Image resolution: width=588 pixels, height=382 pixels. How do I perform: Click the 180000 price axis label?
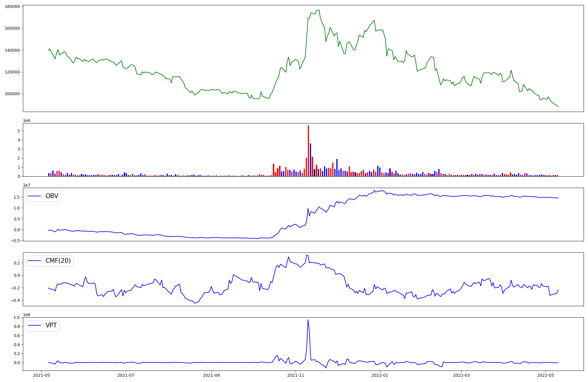pyautogui.click(x=12, y=6)
